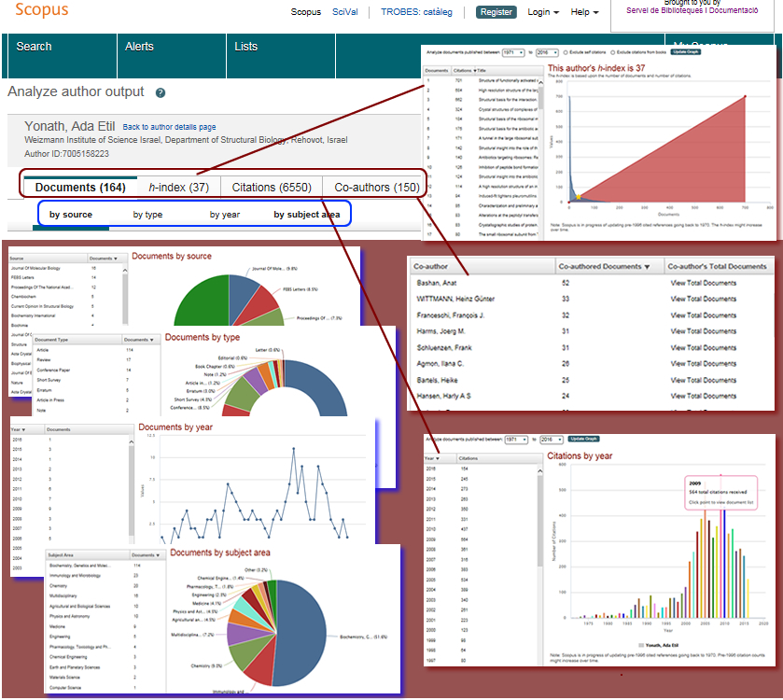Select the 'by year' sub-tab

click(x=225, y=215)
